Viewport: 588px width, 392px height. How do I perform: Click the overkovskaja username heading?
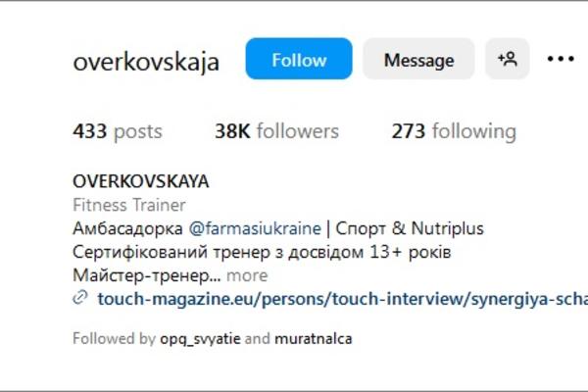146,62
